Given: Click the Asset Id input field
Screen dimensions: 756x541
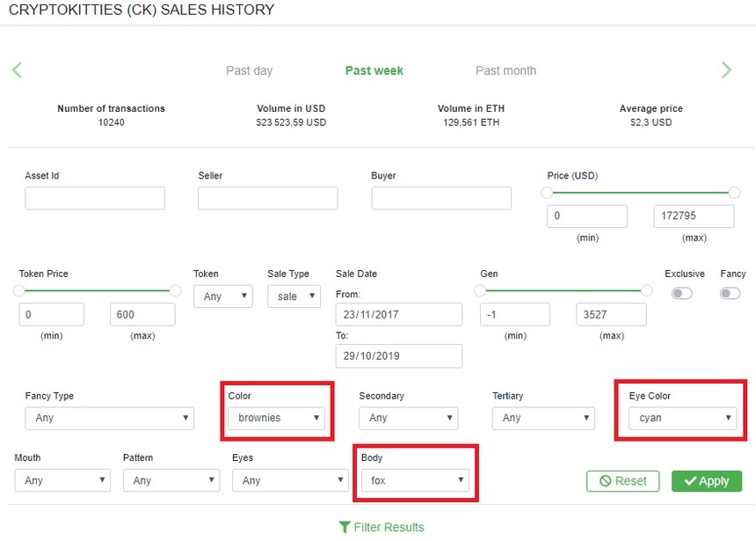Looking at the screenshot, I should [x=95, y=198].
